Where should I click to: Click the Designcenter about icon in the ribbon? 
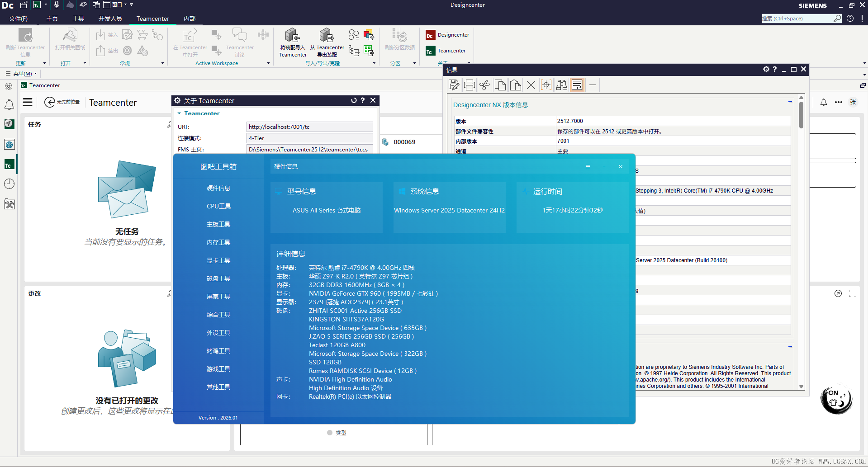(430, 35)
